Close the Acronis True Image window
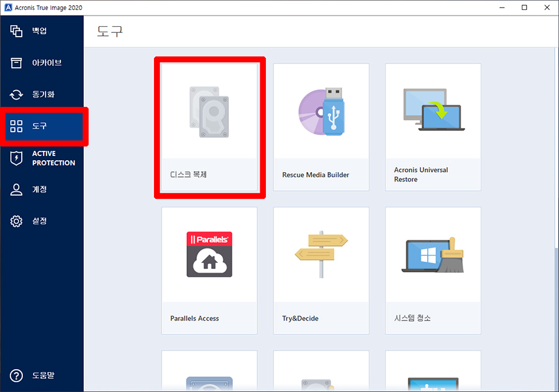Image resolution: width=559 pixels, height=392 pixels. [x=547, y=7]
